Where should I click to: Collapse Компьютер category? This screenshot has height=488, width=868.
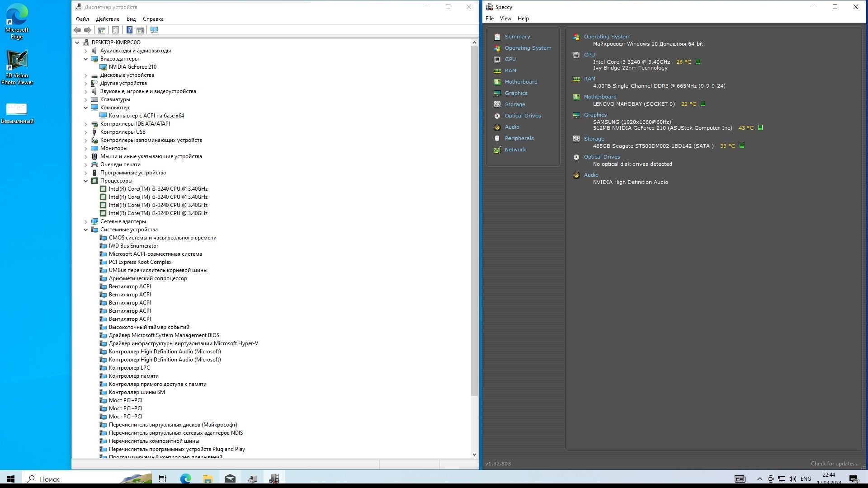(x=86, y=108)
